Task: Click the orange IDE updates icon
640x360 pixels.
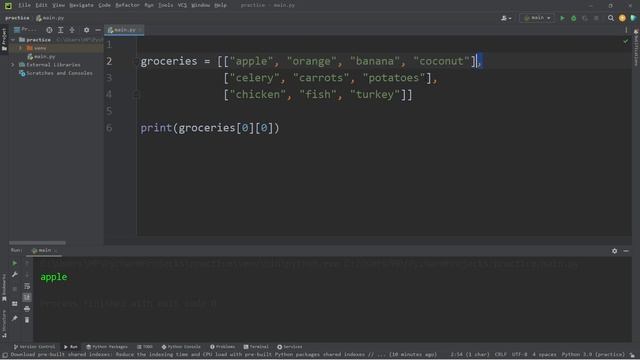Action: tap(622, 18)
